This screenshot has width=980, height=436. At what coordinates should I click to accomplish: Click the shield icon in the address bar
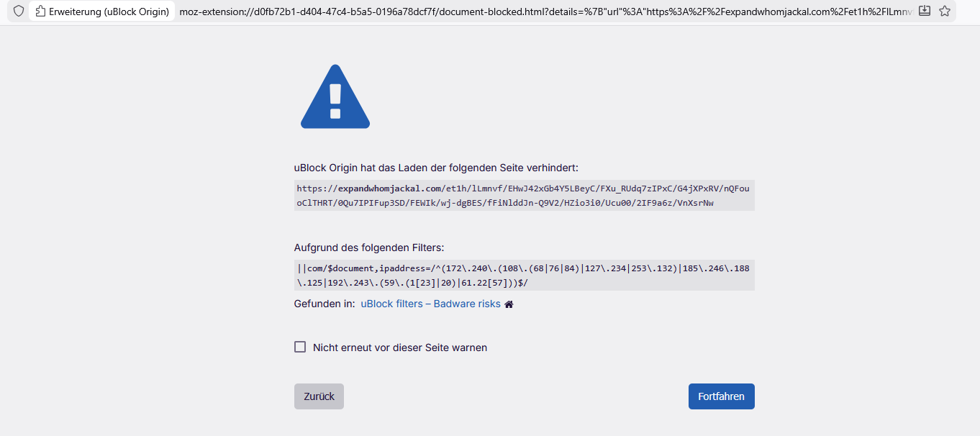point(19,12)
